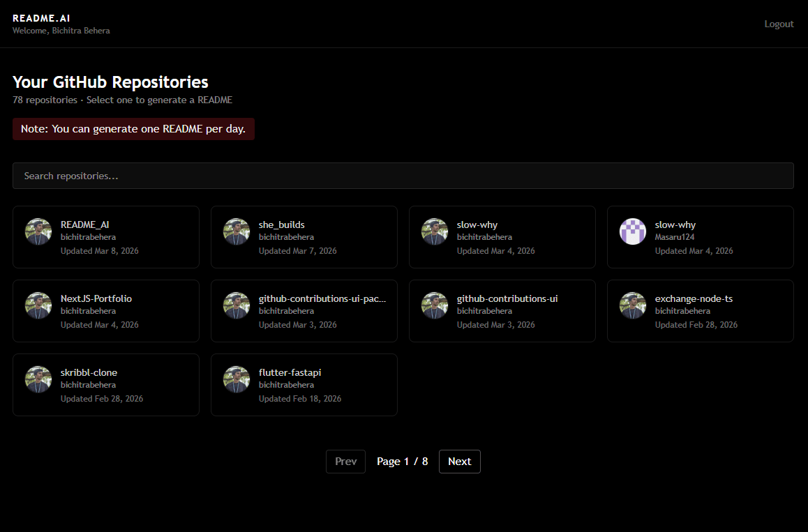Select the flutter-fastapi repository
This screenshot has height=532, width=808.
pyautogui.click(x=304, y=385)
